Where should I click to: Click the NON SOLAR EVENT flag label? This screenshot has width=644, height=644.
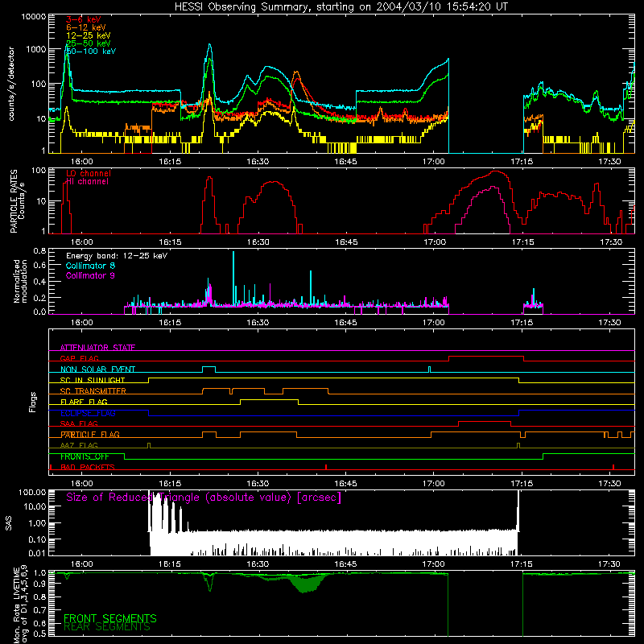[x=97, y=369]
